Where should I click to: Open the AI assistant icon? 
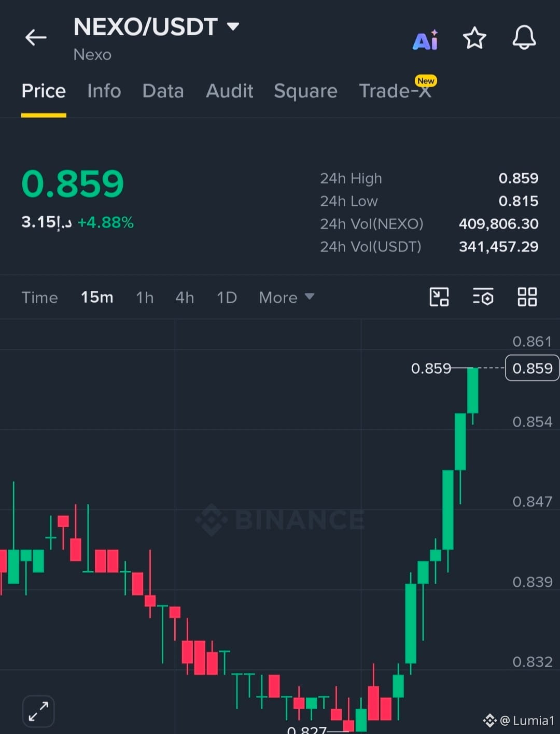coord(426,40)
